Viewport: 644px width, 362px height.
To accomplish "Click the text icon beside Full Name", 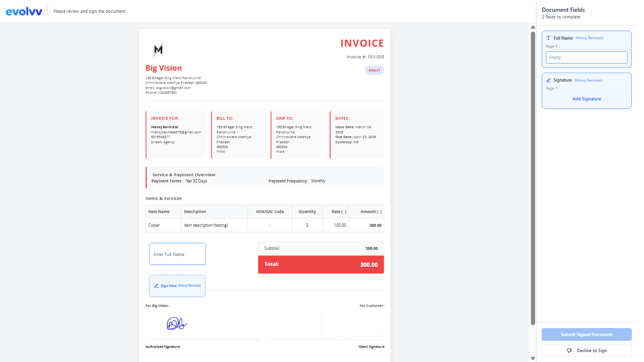I will pyautogui.click(x=548, y=38).
